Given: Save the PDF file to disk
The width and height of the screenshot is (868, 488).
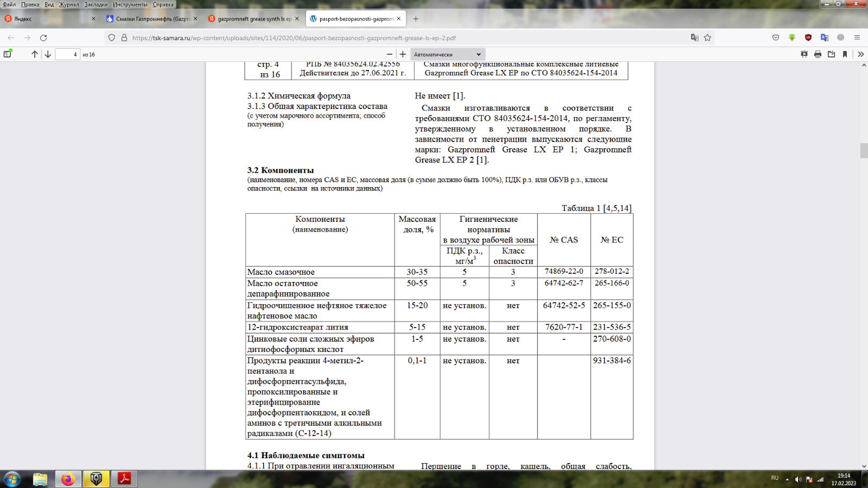Looking at the screenshot, I should tap(831, 54).
